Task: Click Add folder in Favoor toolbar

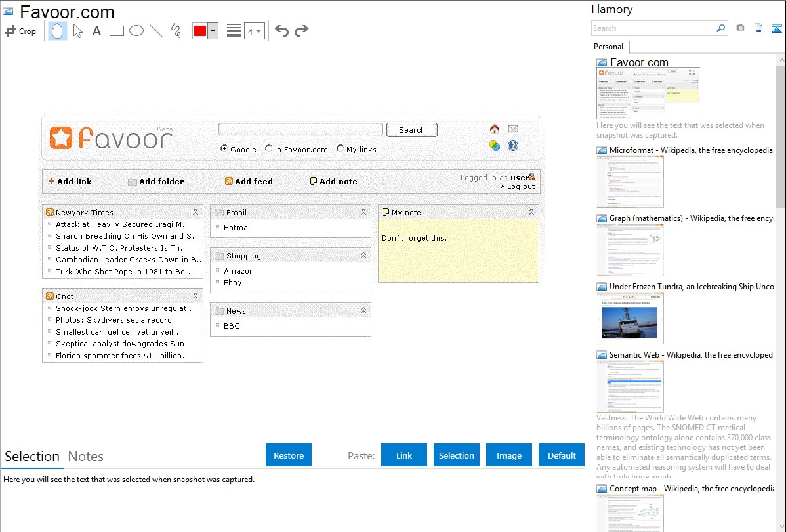Action: 156,182
